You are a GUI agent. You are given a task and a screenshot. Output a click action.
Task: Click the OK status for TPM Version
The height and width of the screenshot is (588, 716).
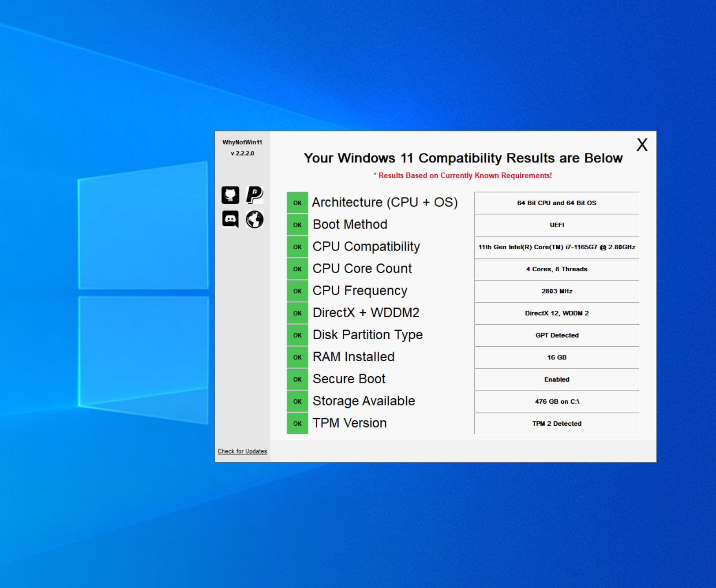click(297, 423)
